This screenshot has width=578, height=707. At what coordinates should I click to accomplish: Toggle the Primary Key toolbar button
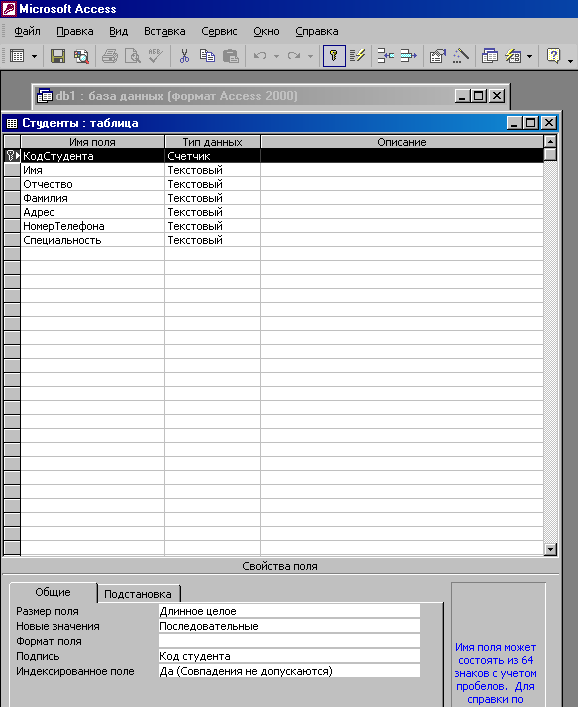pyautogui.click(x=334, y=56)
